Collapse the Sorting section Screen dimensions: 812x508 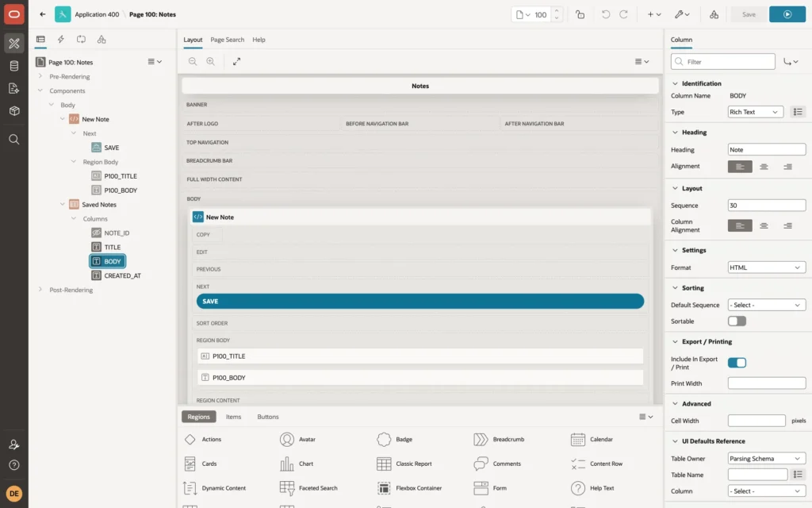675,287
